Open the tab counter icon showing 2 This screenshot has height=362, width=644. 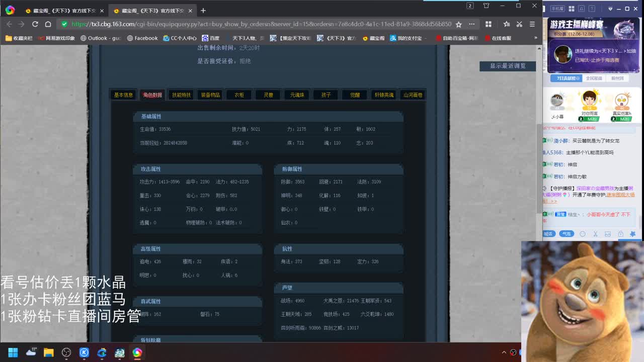pos(470,6)
